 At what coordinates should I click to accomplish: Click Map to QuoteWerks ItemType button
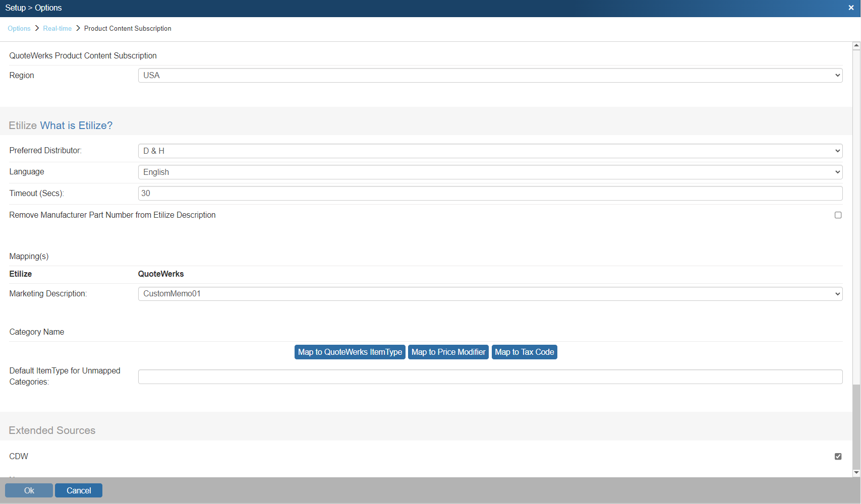tap(350, 352)
